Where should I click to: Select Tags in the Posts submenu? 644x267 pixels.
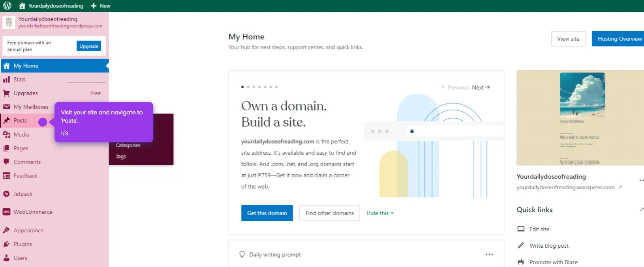[x=121, y=157]
